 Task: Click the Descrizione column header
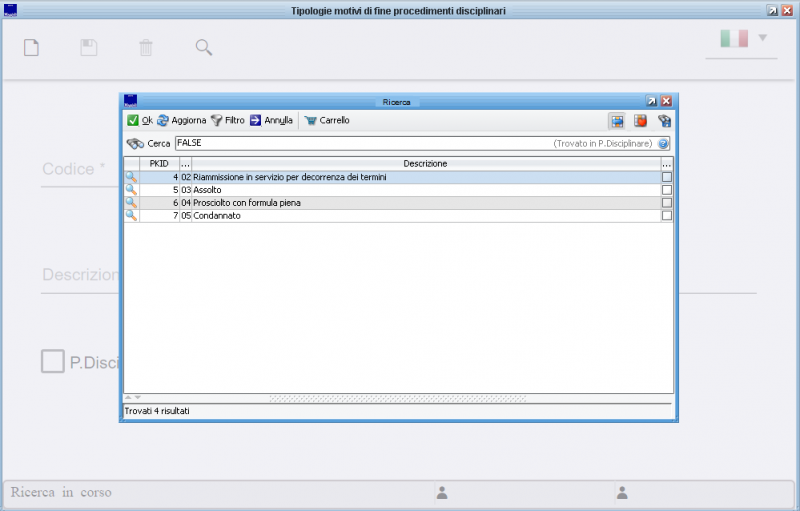pyautogui.click(x=426, y=164)
